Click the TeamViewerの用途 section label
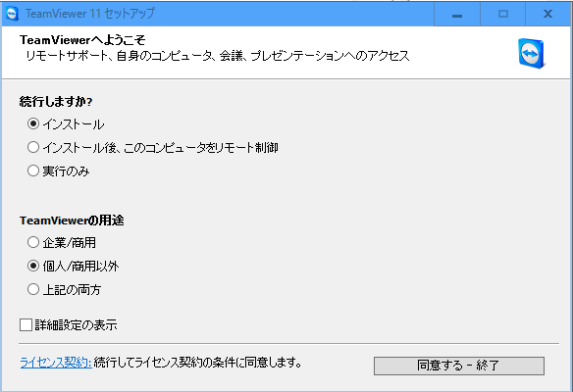 72,220
